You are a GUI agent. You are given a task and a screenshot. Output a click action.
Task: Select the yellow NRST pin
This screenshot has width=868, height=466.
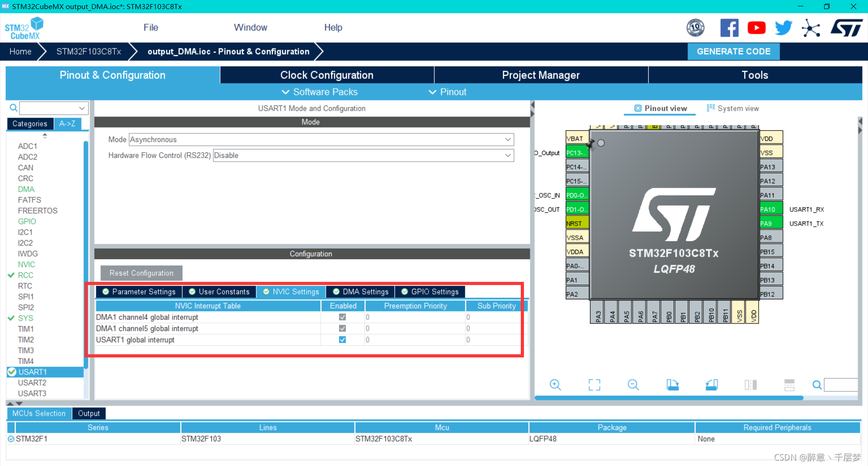[577, 223]
